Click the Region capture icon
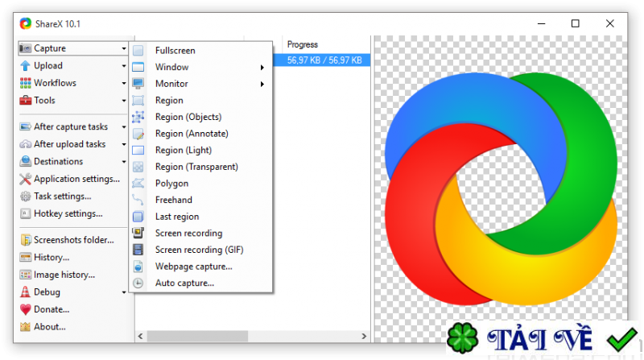 [x=138, y=101]
